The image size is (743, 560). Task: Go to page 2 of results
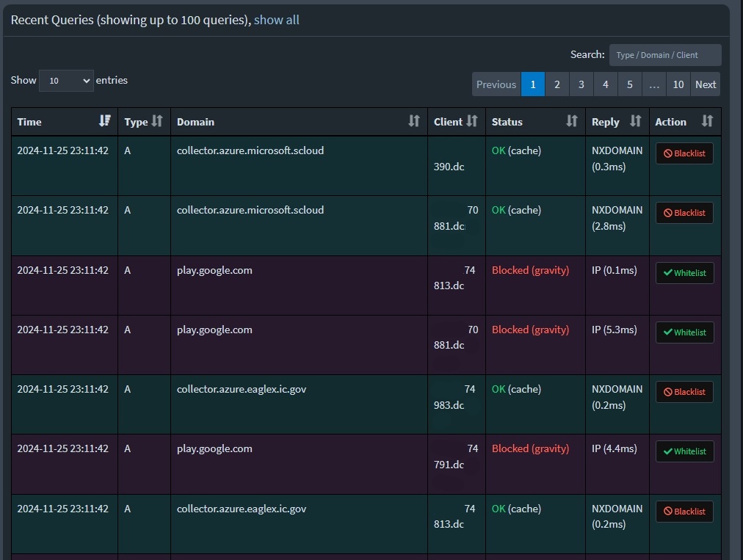coord(557,84)
